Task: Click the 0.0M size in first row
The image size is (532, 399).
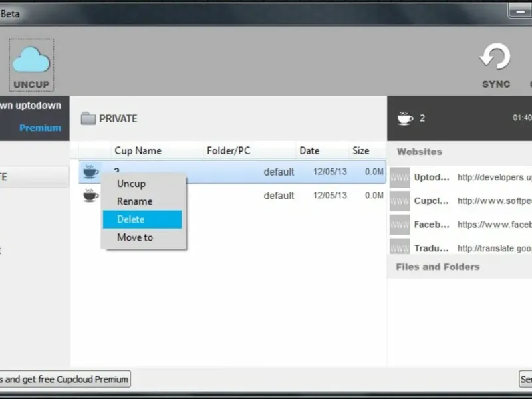Action: (x=374, y=172)
